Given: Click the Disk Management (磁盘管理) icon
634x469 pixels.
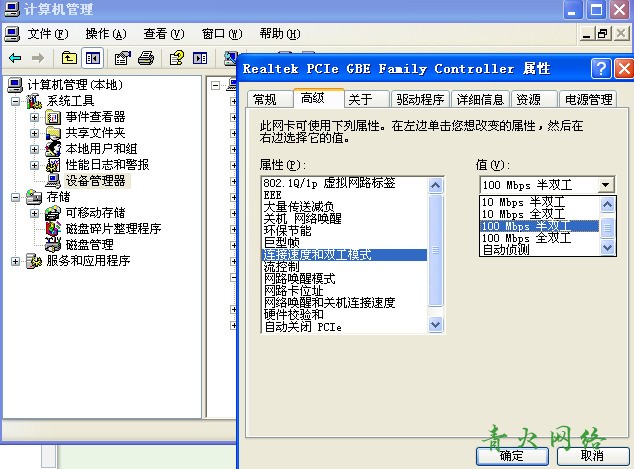Looking at the screenshot, I should pyautogui.click(x=53, y=245).
